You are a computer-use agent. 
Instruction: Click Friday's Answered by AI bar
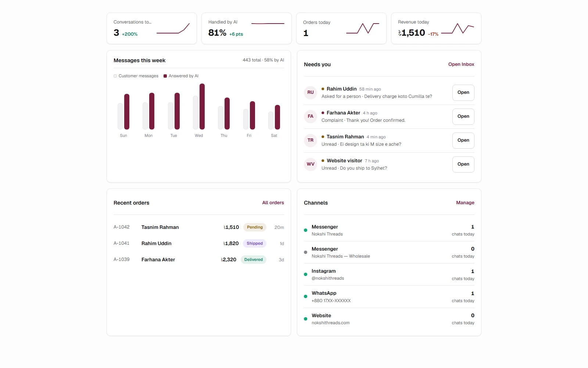(252, 115)
